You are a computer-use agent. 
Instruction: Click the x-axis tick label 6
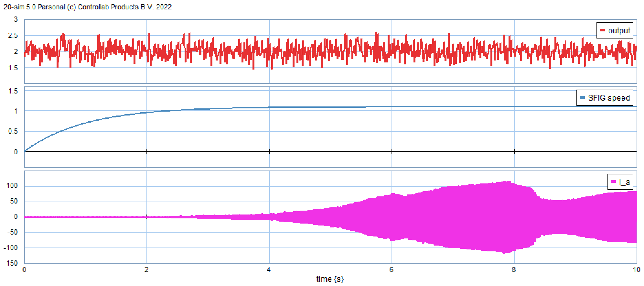point(392,270)
